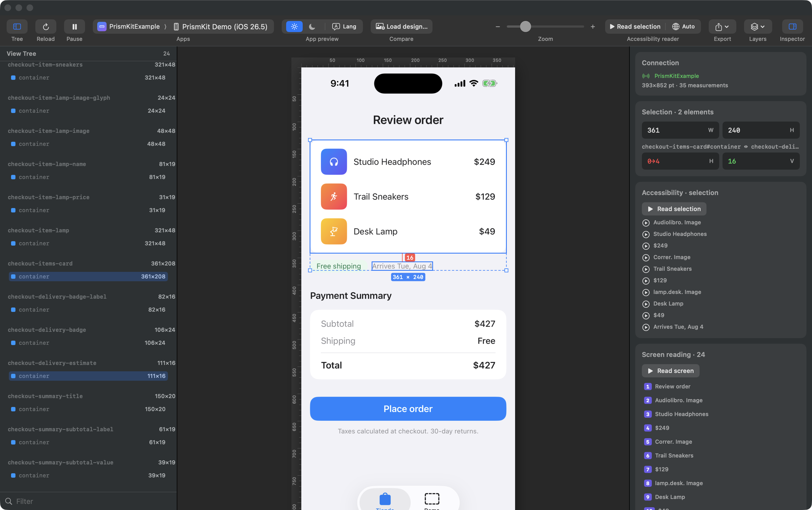Click the 361 × 240 dimension label
Screen dimensions: 812x510
coord(408,277)
